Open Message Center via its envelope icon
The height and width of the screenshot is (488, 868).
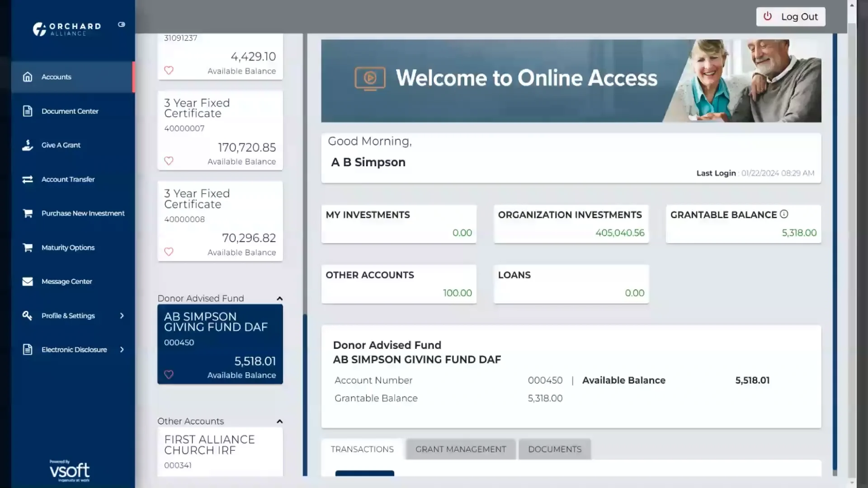tap(28, 282)
